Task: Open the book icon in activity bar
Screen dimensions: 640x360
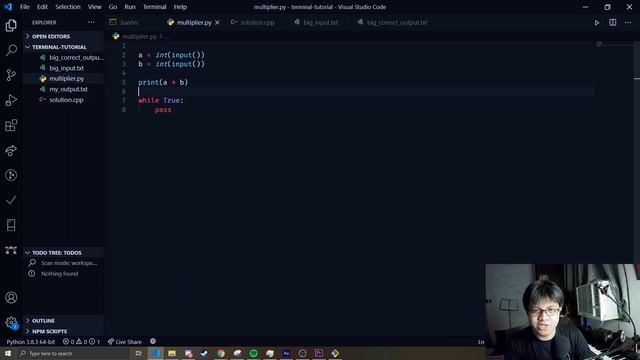Action: click(11, 225)
